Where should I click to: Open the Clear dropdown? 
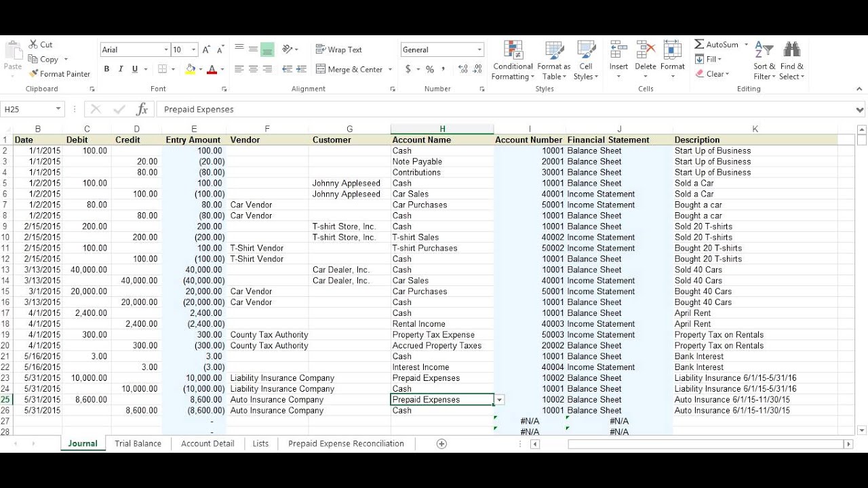712,74
